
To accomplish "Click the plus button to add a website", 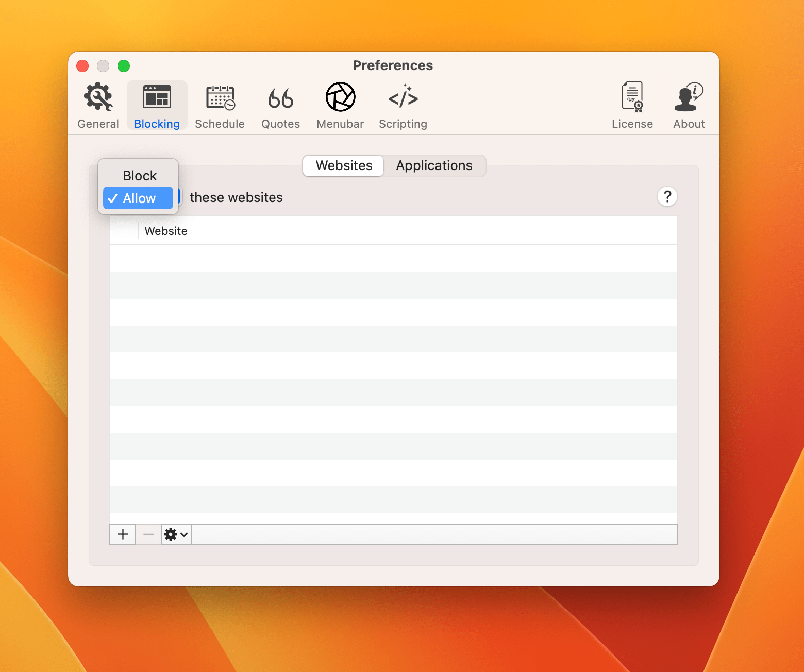I will point(123,534).
